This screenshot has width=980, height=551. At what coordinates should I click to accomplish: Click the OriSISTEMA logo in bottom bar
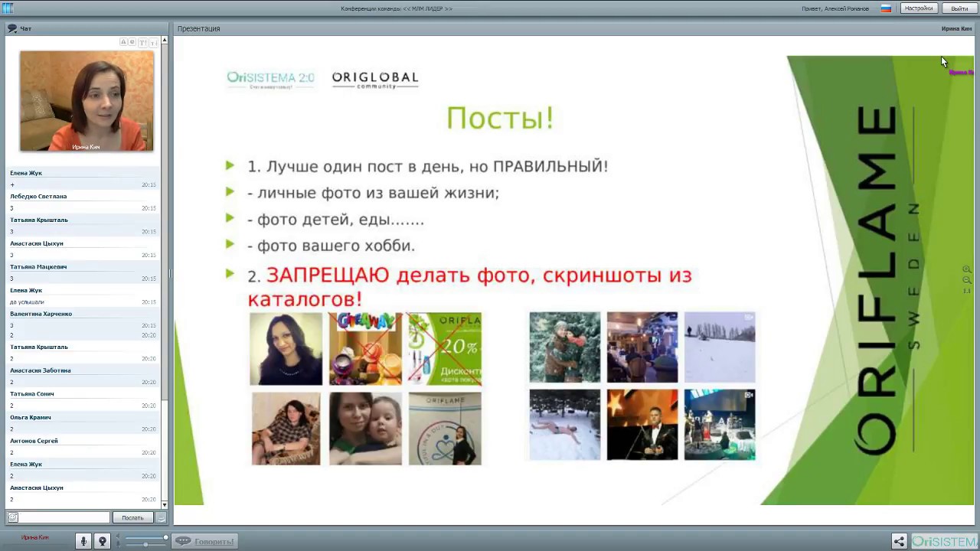pyautogui.click(x=944, y=541)
